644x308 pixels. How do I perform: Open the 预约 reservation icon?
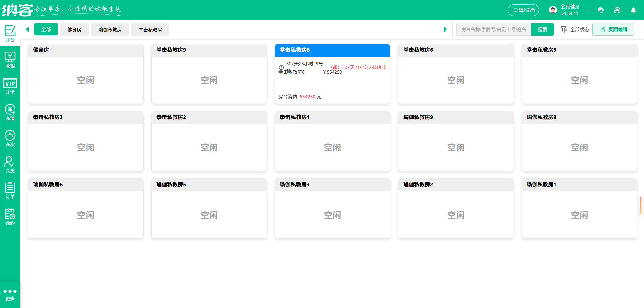tap(10, 216)
